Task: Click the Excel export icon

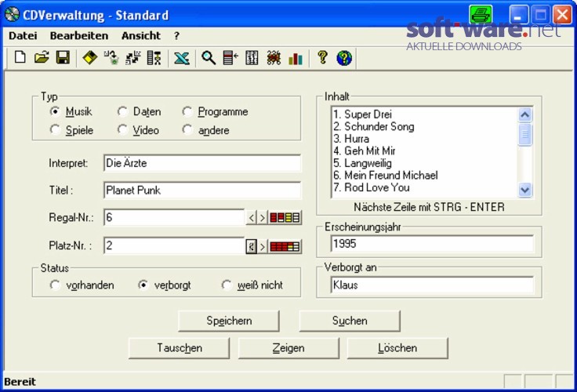Action: point(181,58)
